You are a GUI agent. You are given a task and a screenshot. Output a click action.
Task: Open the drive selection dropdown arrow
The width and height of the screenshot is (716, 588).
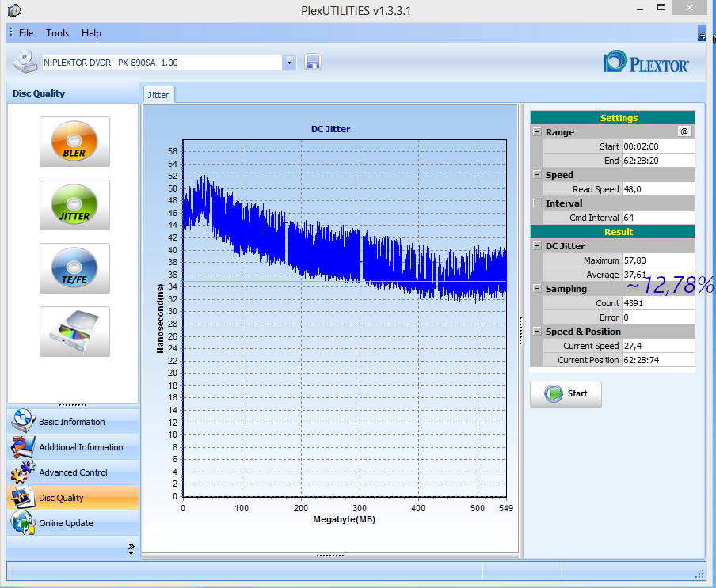(x=289, y=63)
